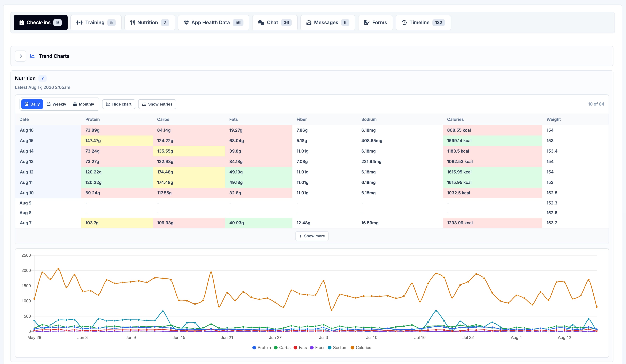Image resolution: width=626 pixels, height=364 pixels.
Task: Click the Calories column header
Action: click(455, 119)
